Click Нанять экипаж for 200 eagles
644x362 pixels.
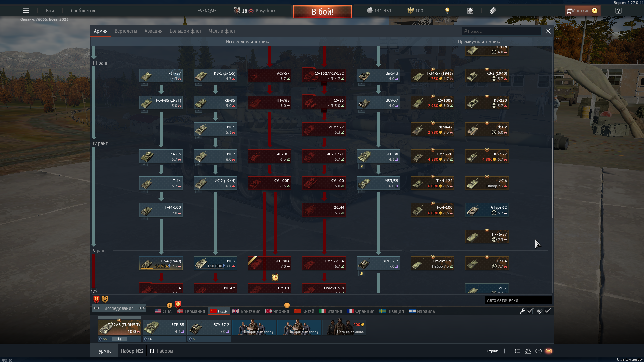point(344,327)
